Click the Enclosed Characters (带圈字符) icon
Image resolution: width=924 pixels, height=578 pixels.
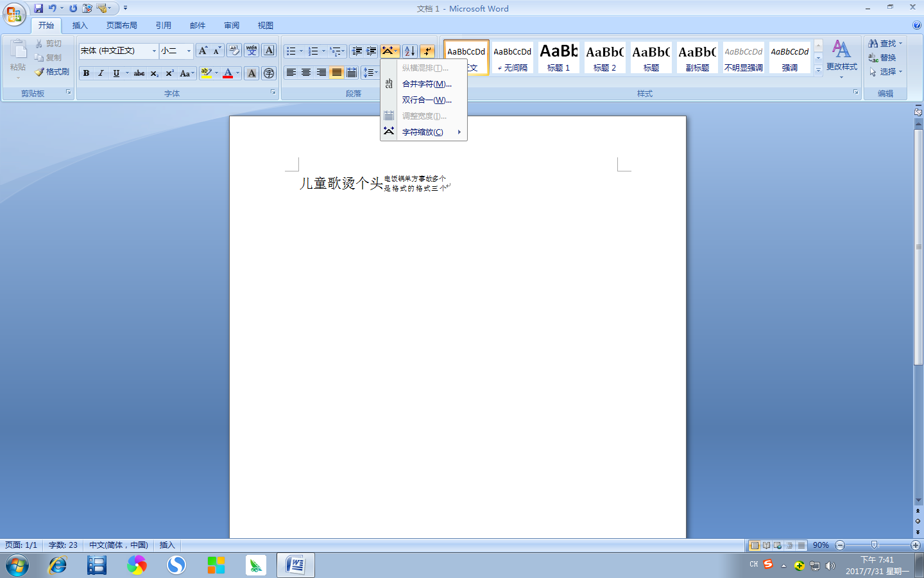click(x=269, y=73)
